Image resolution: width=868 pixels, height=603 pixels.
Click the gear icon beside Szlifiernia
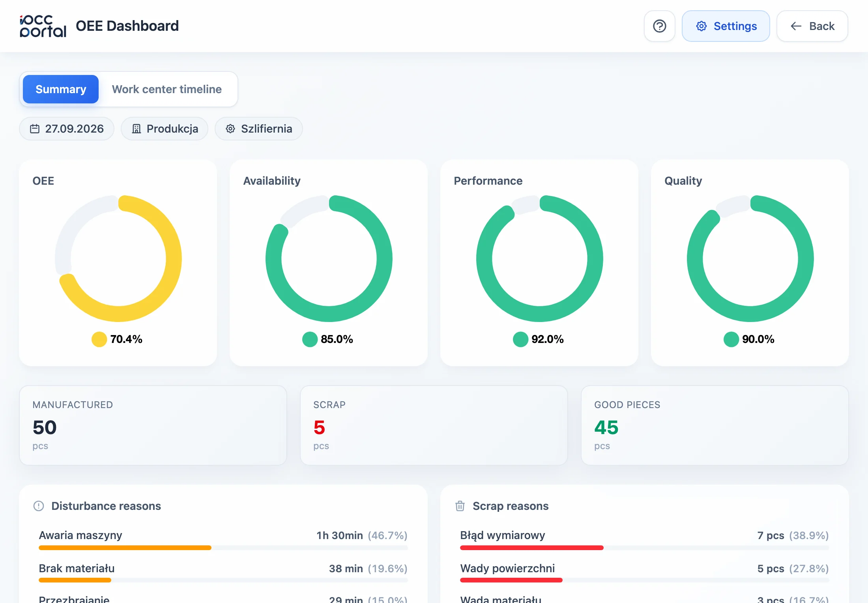coord(230,129)
